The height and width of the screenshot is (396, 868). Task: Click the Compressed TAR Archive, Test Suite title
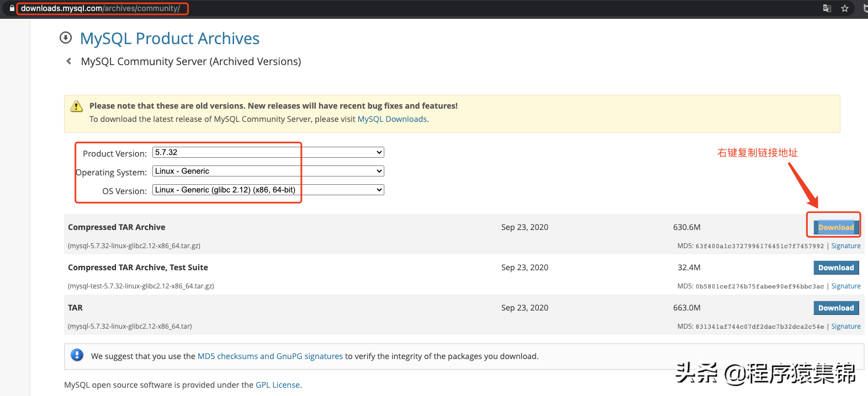[x=138, y=267]
